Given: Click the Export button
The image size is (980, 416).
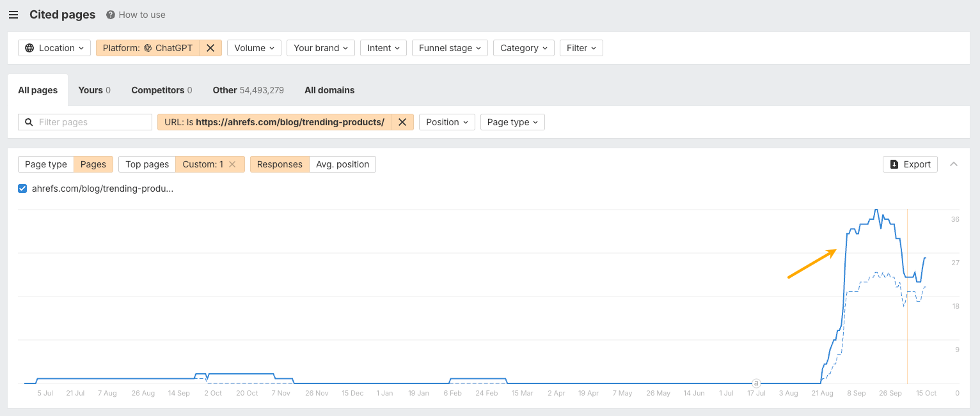Looking at the screenshot, I should [910, 164].
